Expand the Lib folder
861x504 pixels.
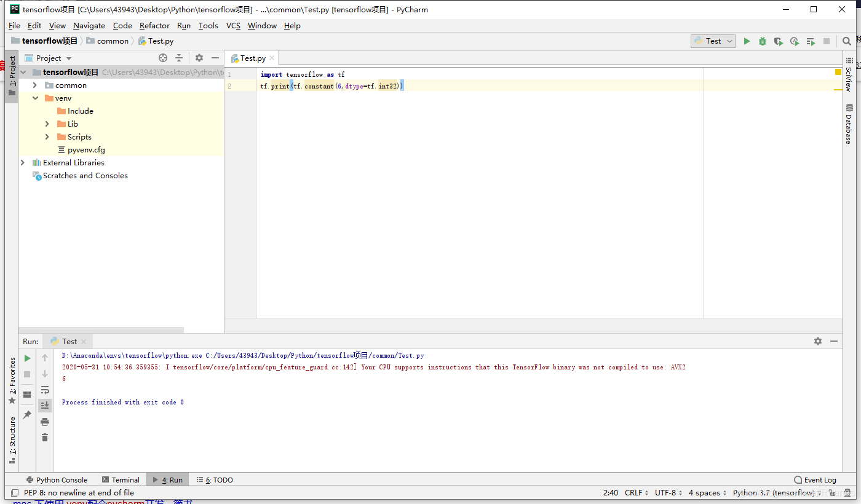47,124
